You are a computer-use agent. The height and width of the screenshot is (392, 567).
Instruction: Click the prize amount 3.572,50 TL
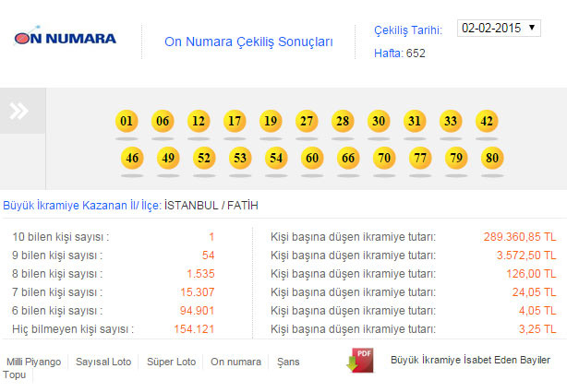pyautogui.click(x=526, y=255)
